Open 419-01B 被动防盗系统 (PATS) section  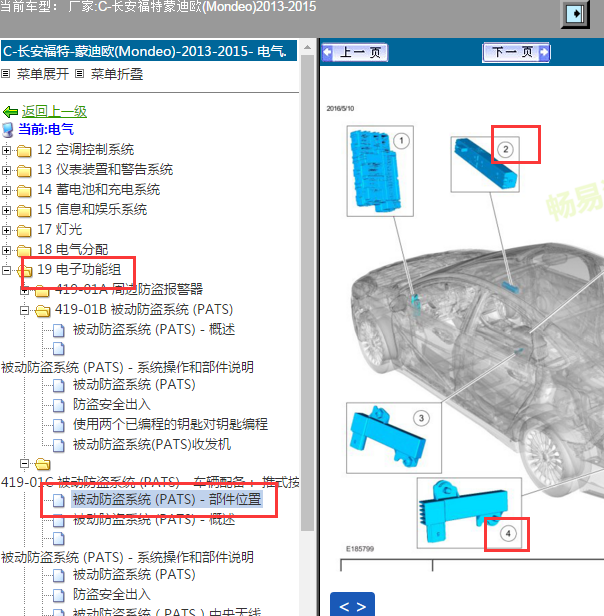(144, 310)
